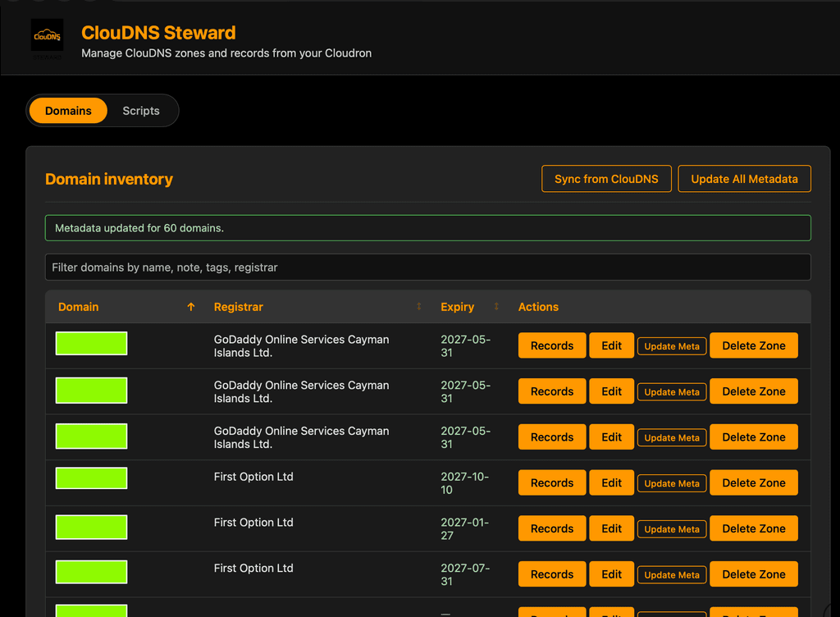Image resolution: width=840 pixels, height=617 pixels.
Task: Click Delete Zone on the first domain row
Action: (754, 345)
